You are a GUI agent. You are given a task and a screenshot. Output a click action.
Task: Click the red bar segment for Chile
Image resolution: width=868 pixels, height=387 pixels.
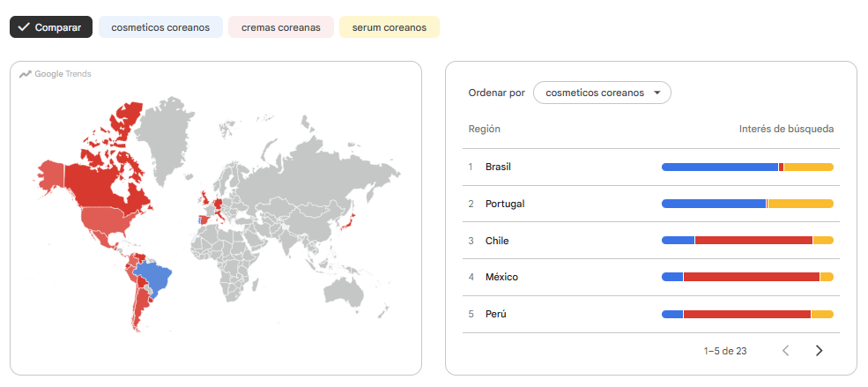pos(753,241)
